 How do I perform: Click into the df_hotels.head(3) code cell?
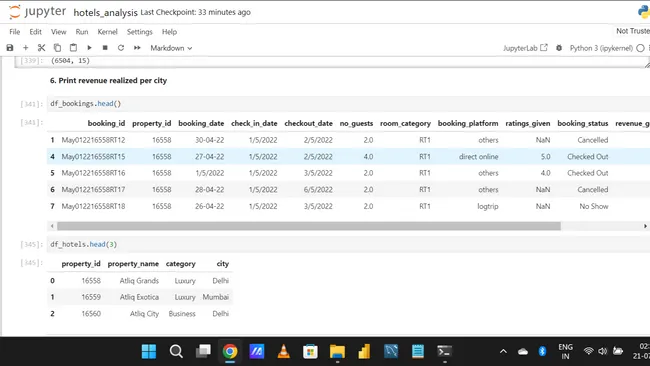(x=348, y=244)
